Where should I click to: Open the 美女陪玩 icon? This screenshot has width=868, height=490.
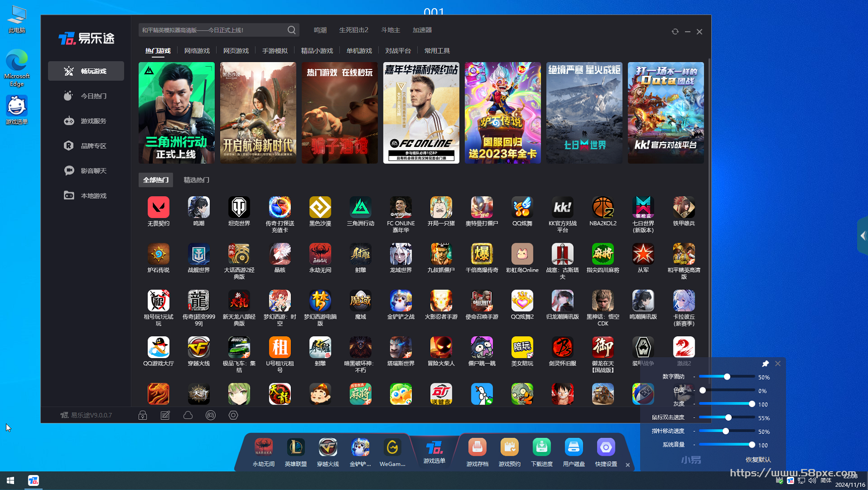(522, 348)
